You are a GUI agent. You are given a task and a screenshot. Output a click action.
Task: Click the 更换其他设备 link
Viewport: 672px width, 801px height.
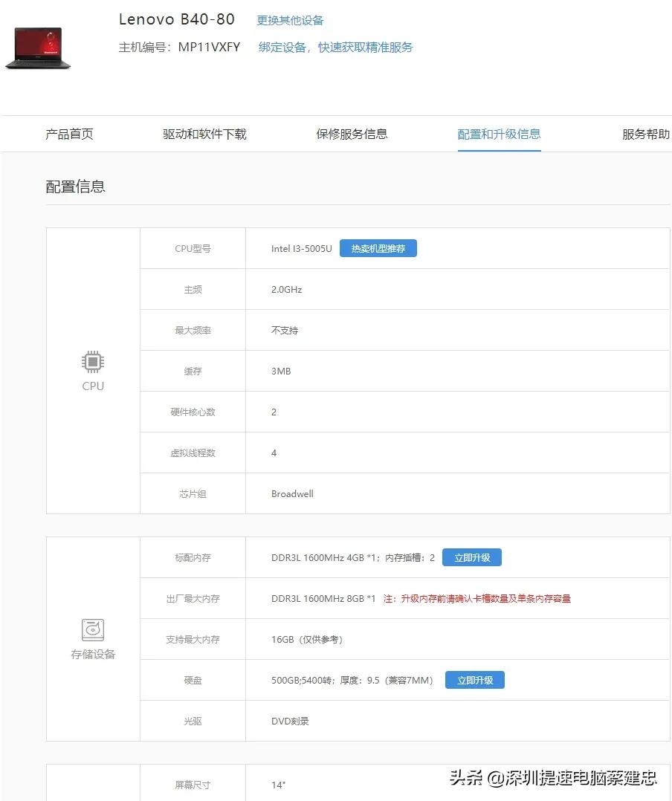point(290,20)
